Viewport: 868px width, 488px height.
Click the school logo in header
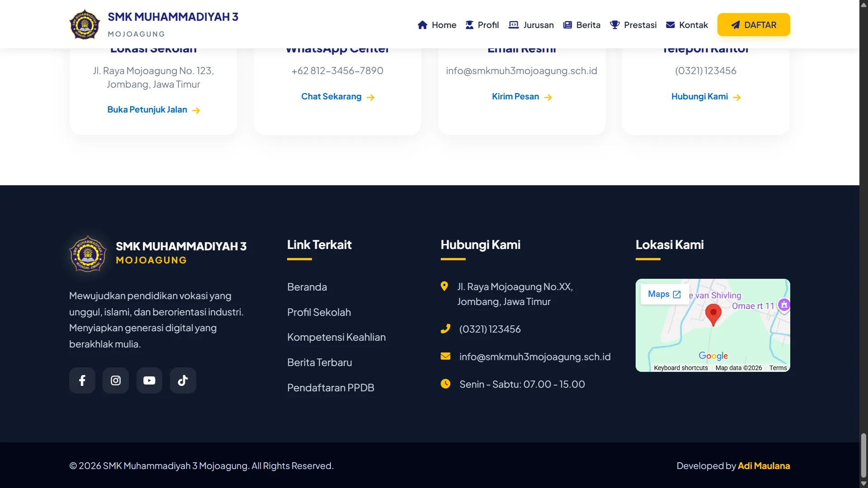click(x=85, y=25)
